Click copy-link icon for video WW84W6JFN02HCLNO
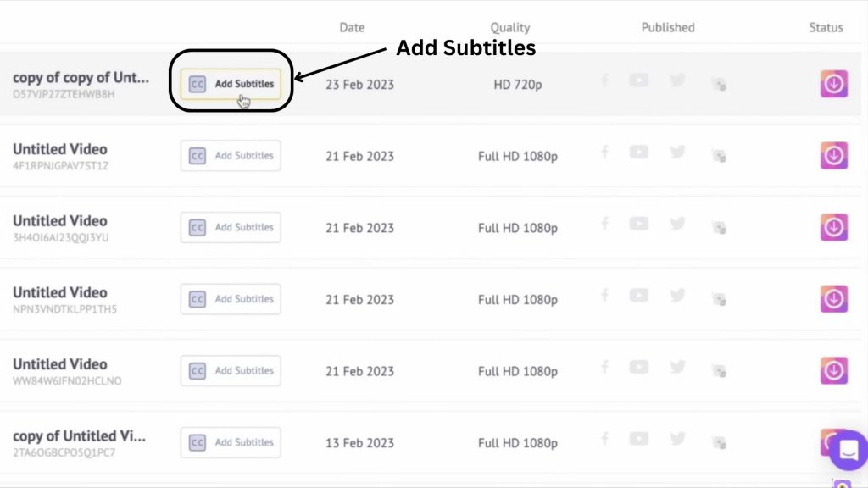The image size is (868, 488). click(x=718, y=370)
